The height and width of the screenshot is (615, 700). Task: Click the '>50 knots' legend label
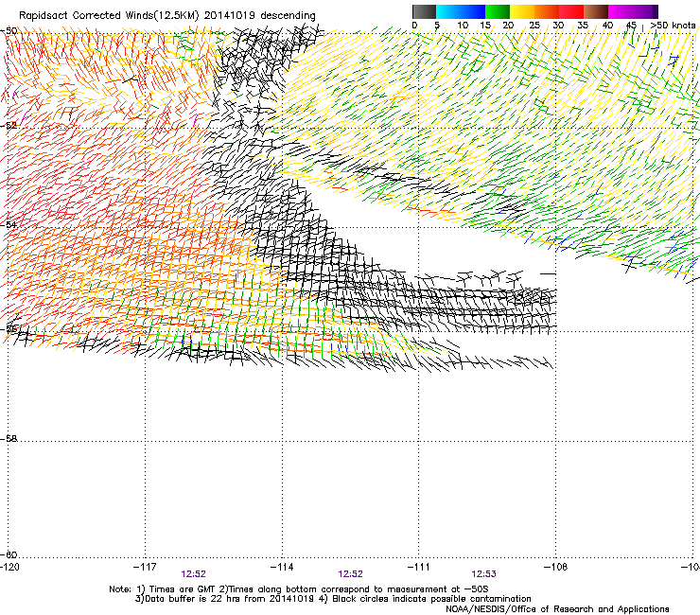pyautogui.click(x=673, y=25)
